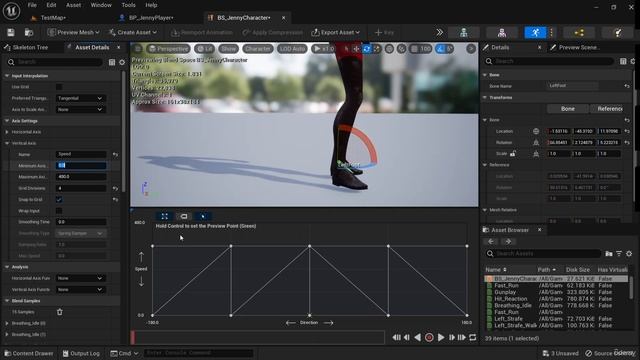
Task: Open Asset Browser settings gear
Action: 629,253
